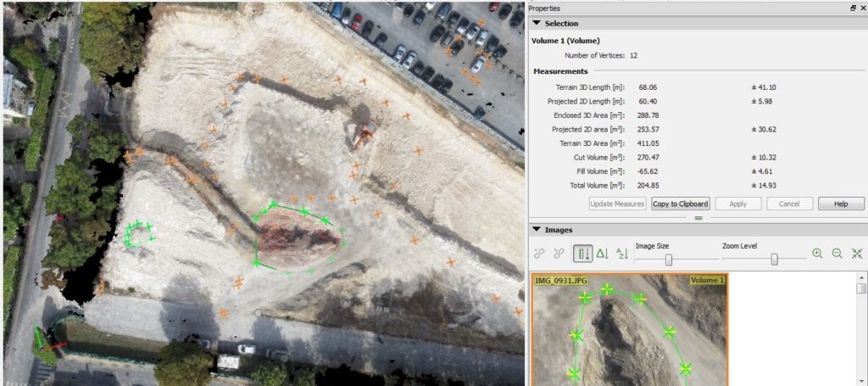Click the ± 5.98 error value
Viewport: 868px width, 386px height.
click(762, 101)
